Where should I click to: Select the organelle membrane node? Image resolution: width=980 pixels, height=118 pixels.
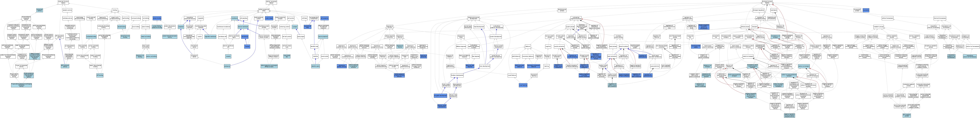pyautogui.click(x=210, y=37)
